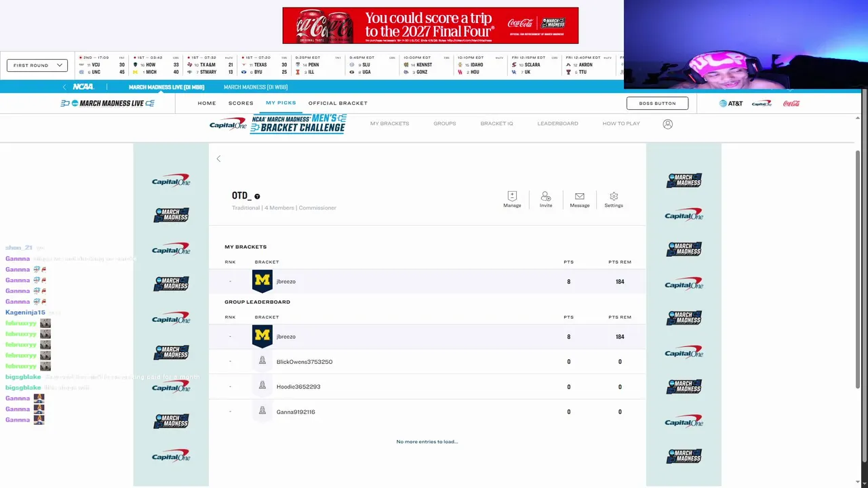The height and width of the screenshot is (488, 868).
Task: Select the KENNST vs GONZ game card
Action: pos(427,65)
